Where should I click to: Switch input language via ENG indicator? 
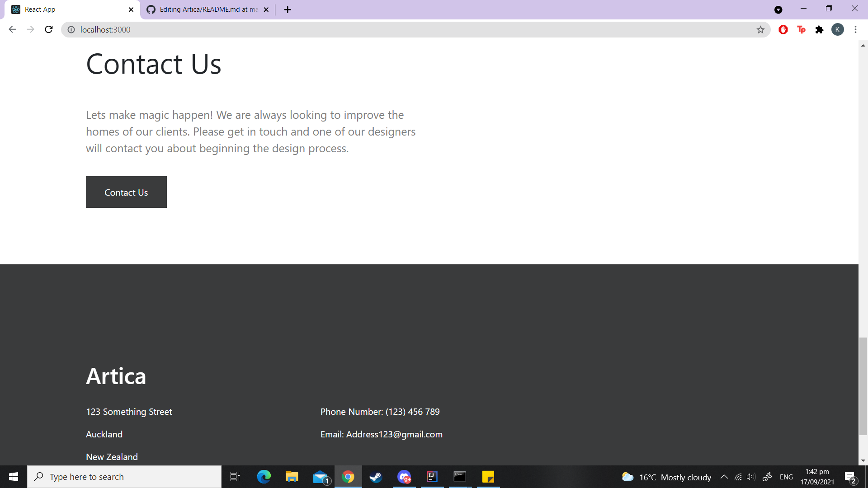[x=787, y=477]
